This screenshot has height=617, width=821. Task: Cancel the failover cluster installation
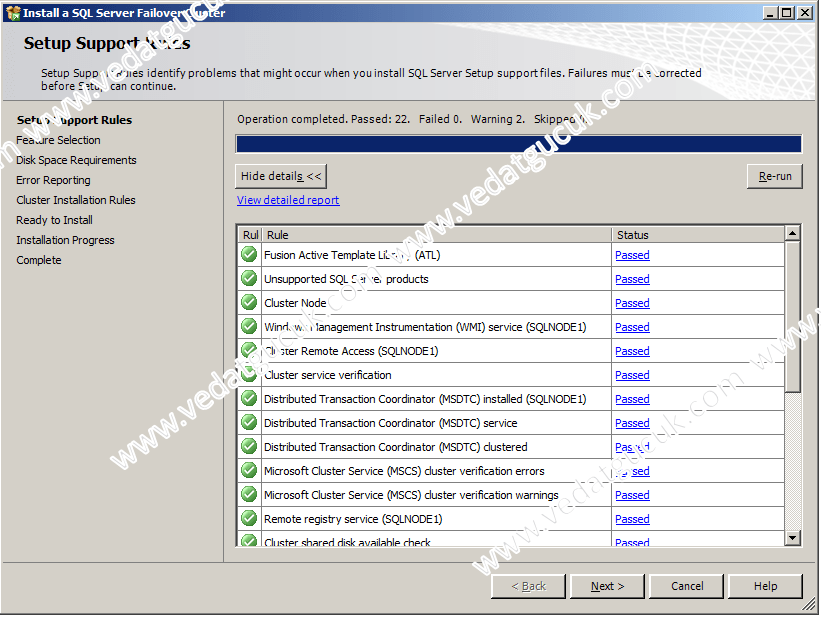[x=686, y=586]
